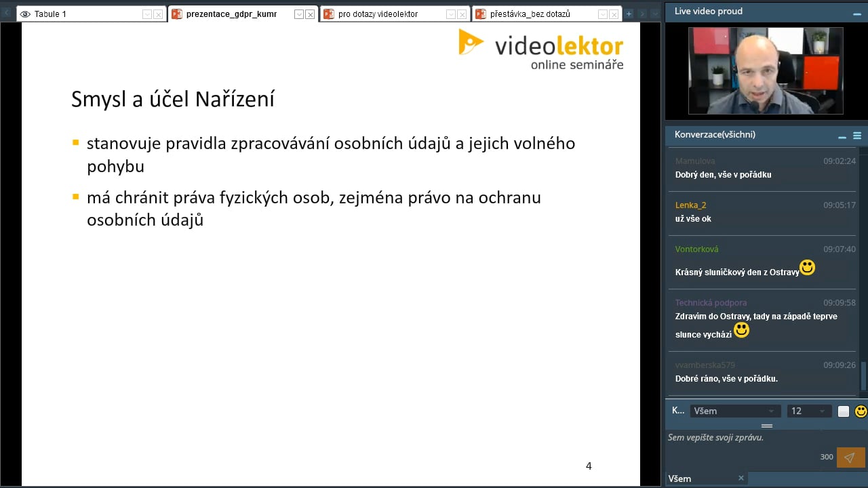
Task: Open dropdown arrow on přestávka_bez dotazů tab
Action: pyautogui.click(x=603, y=14)
